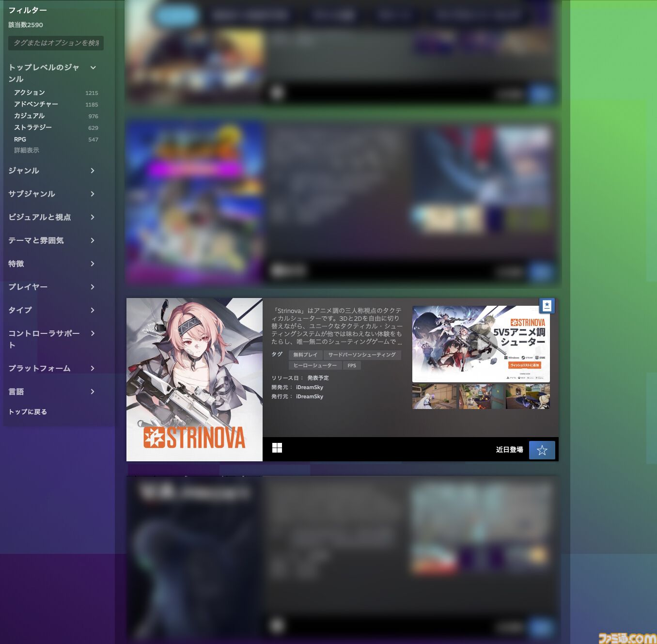
Task: Open the first small Strinova screenshot
Action: 434,396
